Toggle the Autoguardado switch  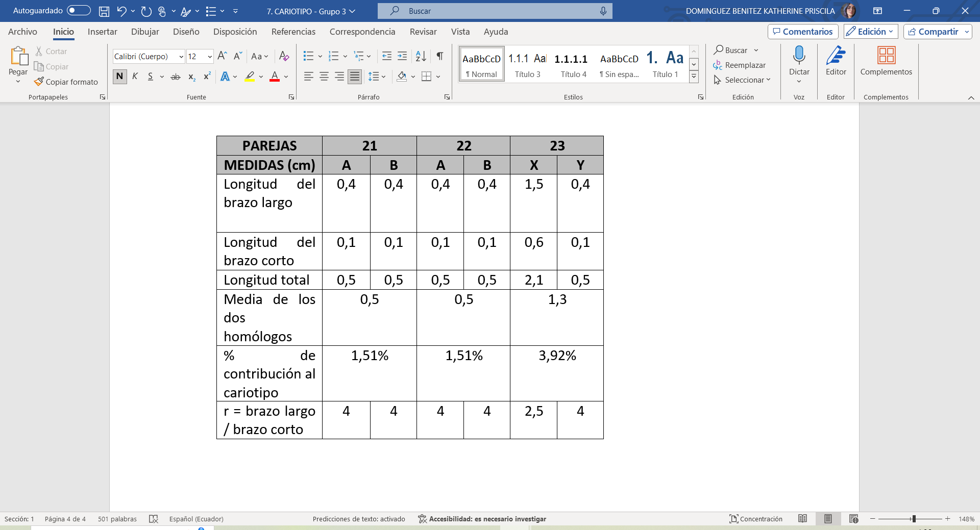click(79, 11)
